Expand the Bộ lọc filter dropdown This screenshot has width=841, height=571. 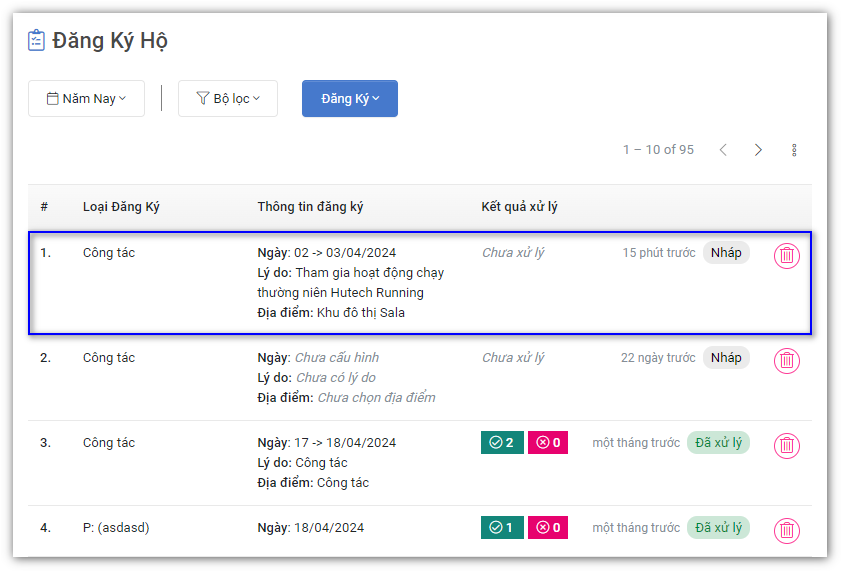click(228, 99)
